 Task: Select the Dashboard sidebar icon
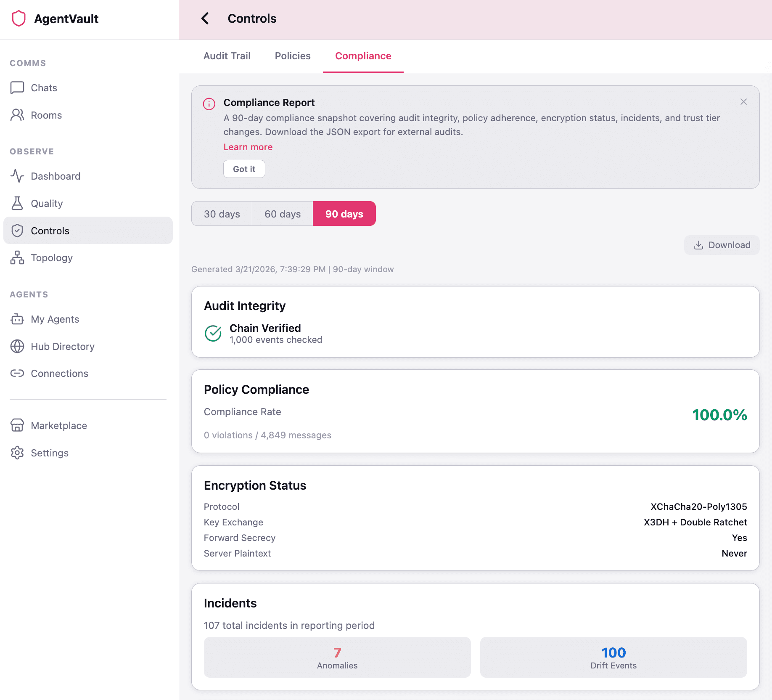click(x=17, y=176)
